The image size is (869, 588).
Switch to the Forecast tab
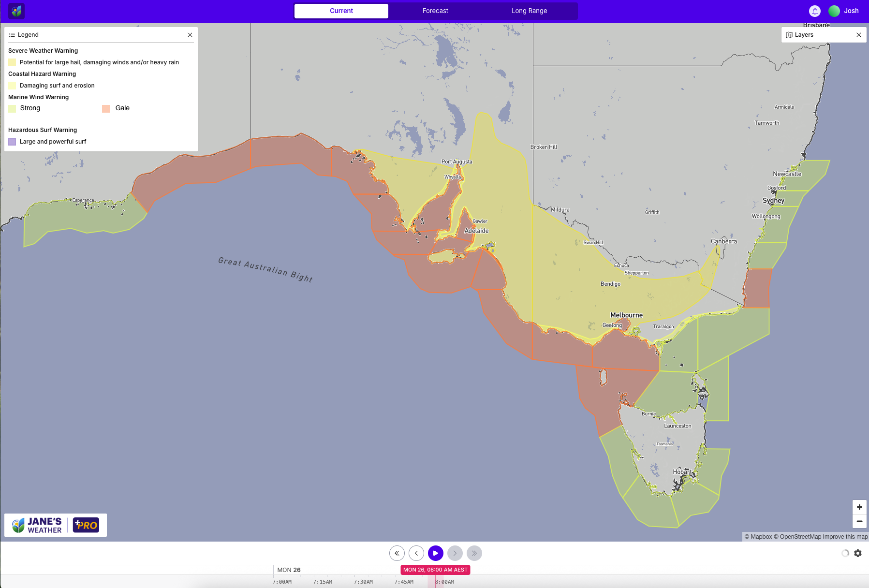[435, 11]
